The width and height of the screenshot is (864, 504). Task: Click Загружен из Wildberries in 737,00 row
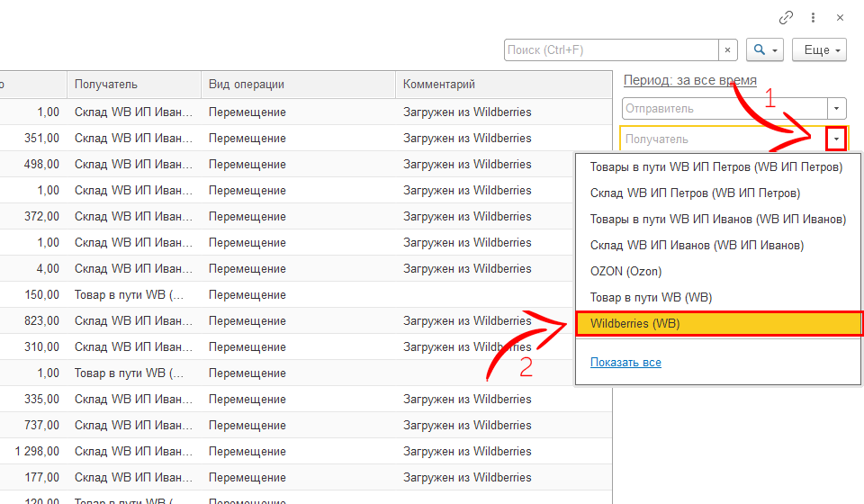(x=467, y=425)
